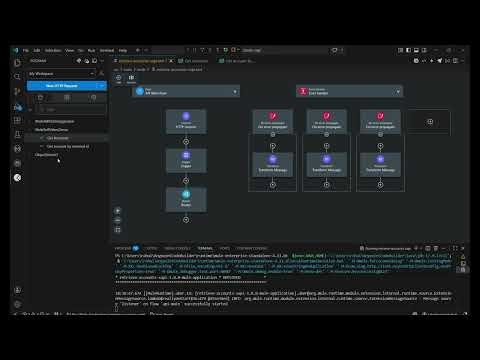Image resolution: width=480 pixels, height=360 pixels.
Task: Go back with navigation arrow
Action: (138, 50)
